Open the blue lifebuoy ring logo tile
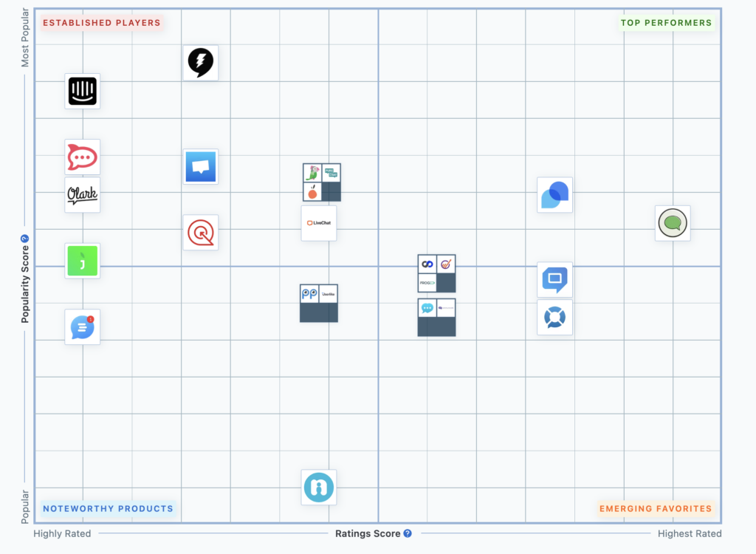 (x=555, y=318)
